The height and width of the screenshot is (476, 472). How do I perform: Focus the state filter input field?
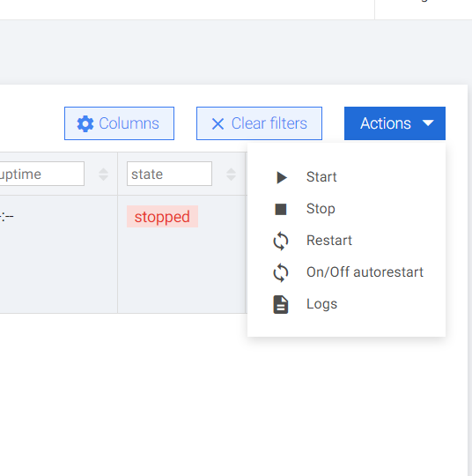169,174
